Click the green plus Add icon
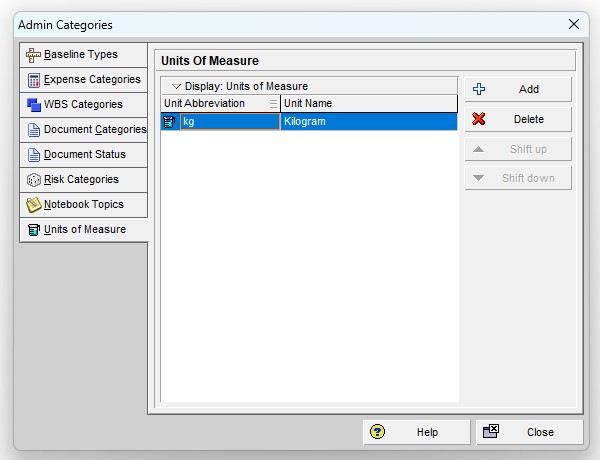 (x=479, y=89)
